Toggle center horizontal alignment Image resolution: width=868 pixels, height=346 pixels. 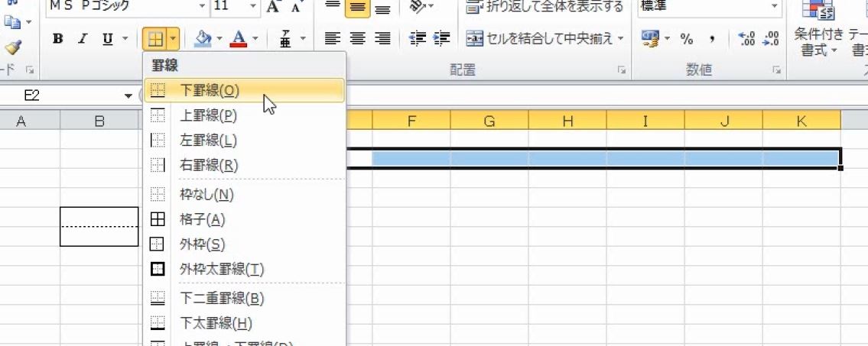358,39
